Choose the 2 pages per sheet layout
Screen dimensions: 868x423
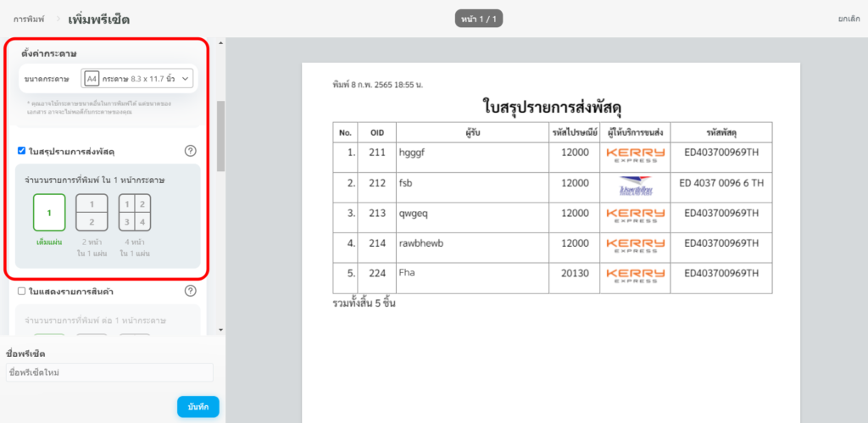pos(92,213)
